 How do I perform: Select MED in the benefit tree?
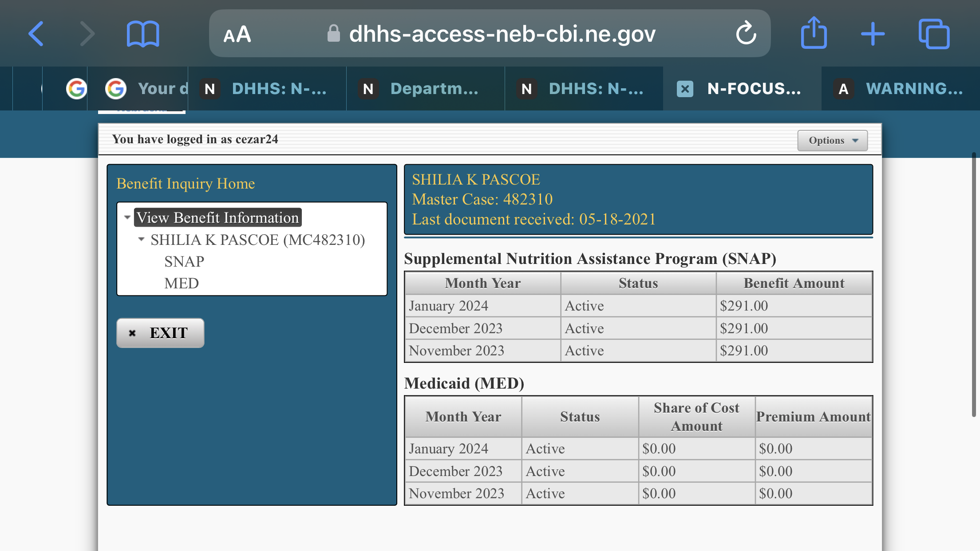(182, 283)
